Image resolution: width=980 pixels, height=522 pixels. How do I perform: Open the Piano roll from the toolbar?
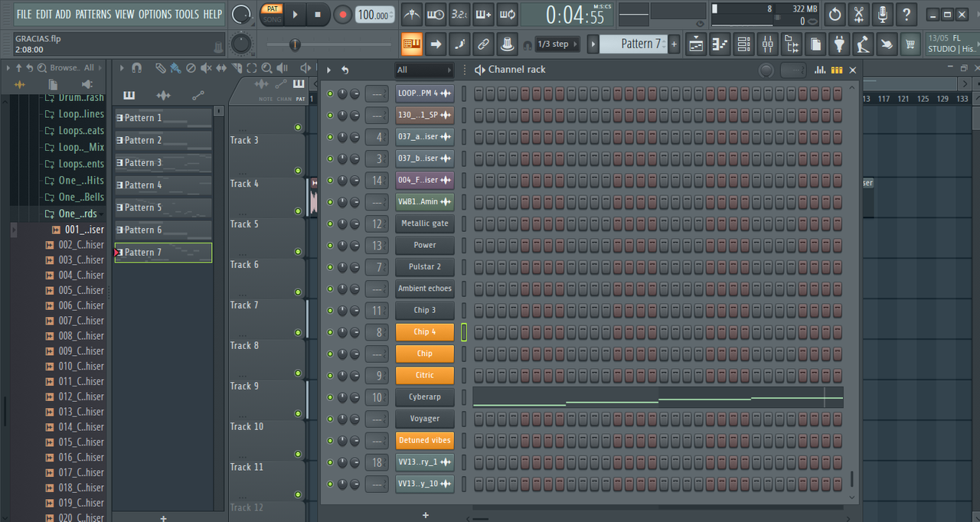coord(719,44)
